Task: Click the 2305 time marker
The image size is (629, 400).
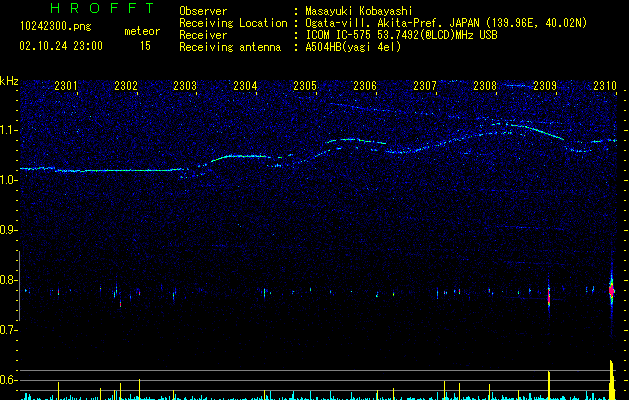Action: [x=305, y=86]
